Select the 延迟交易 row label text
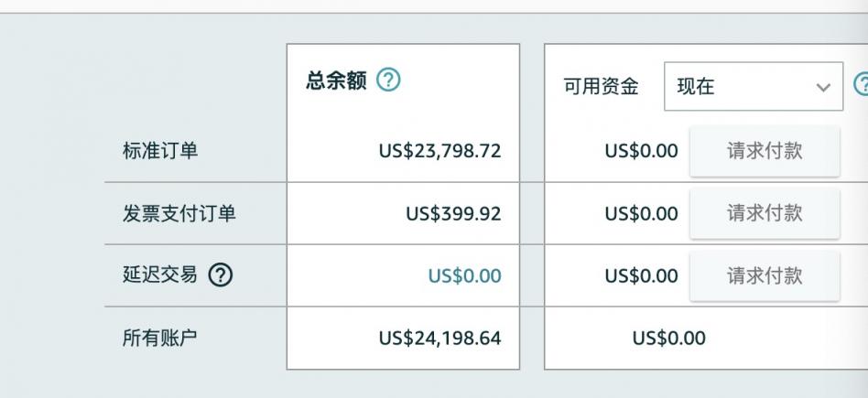868x398 pixels. [159, 274]
